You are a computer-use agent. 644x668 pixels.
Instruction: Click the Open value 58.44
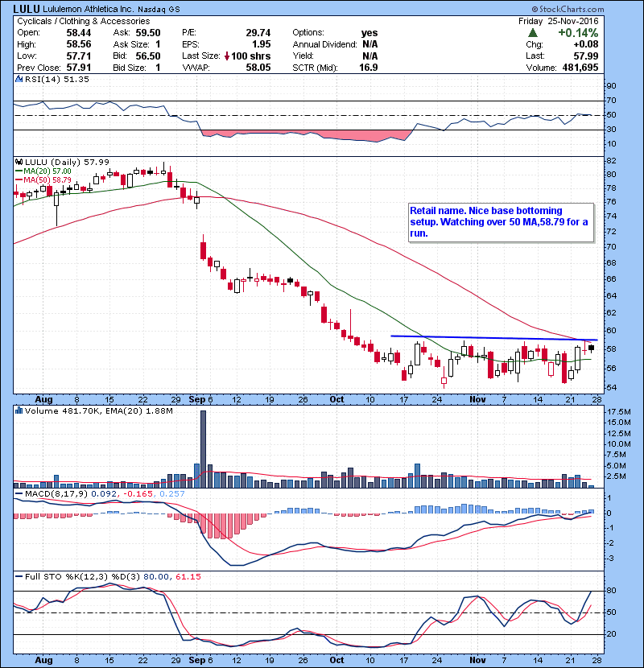78,33
